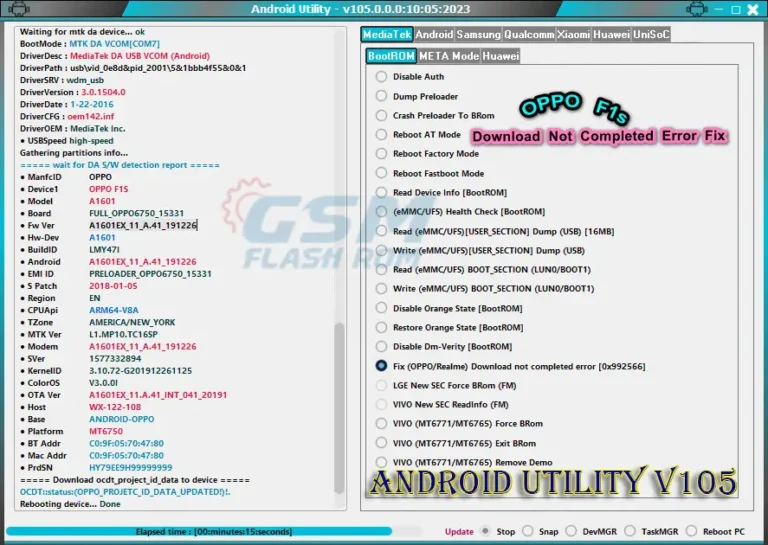Open the Qualcomm tab
Screen dimensions: 768x545
[x=528, y=34]
